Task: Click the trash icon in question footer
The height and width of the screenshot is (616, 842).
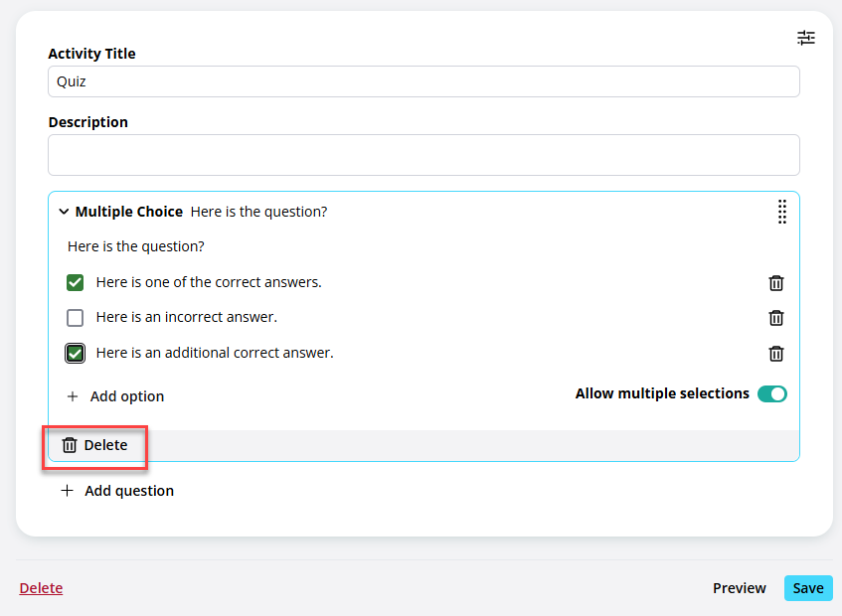Action: (x=70, y=445)
